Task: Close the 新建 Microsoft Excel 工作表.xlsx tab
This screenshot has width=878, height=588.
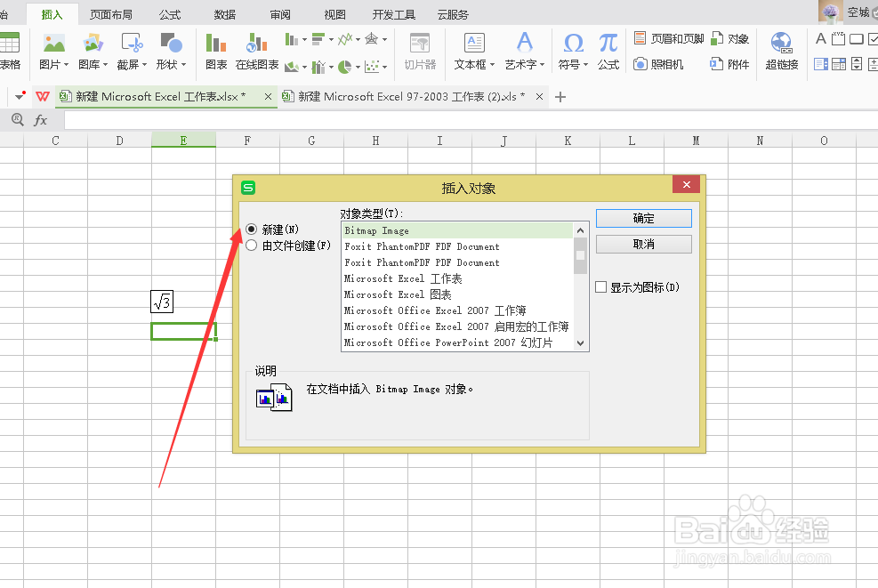Action: point(269,96)
